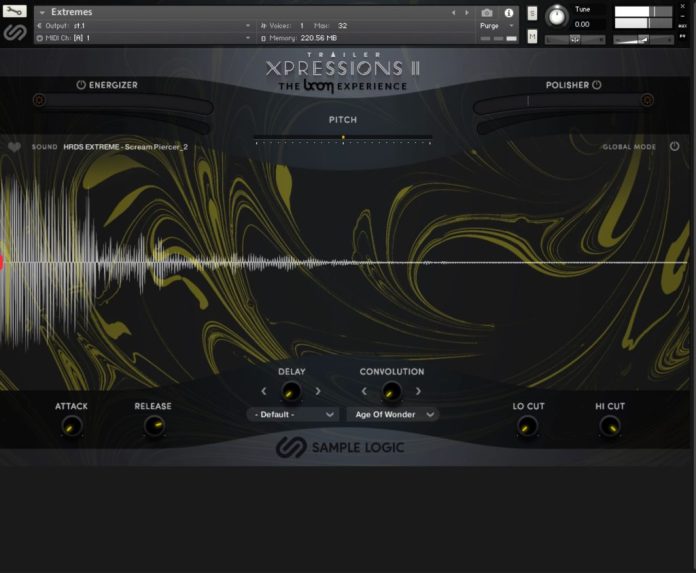Click the Convolution knob
Viewport: 696px width, 573px height.
tap(392, 392)
